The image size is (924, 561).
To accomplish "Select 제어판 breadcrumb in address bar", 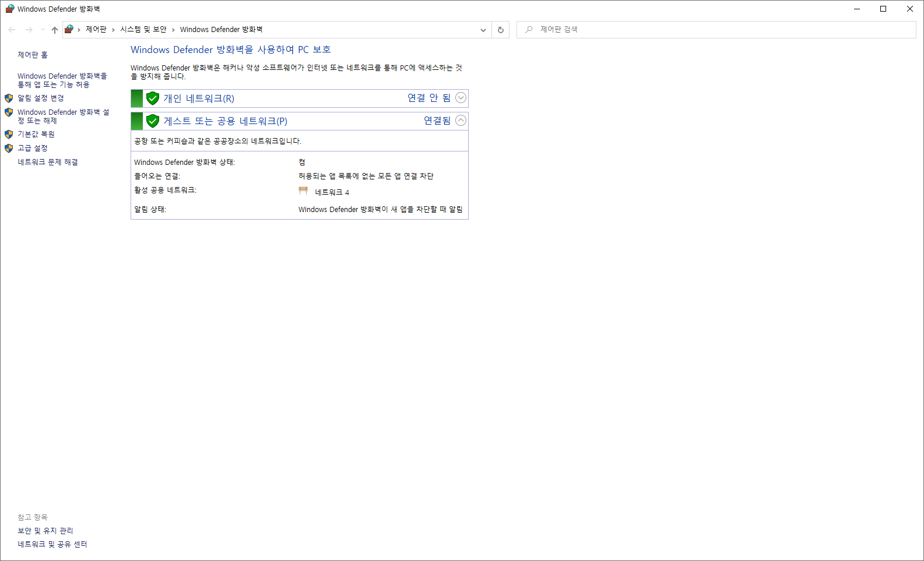I will pyautogui.click(x=96, y=29).
